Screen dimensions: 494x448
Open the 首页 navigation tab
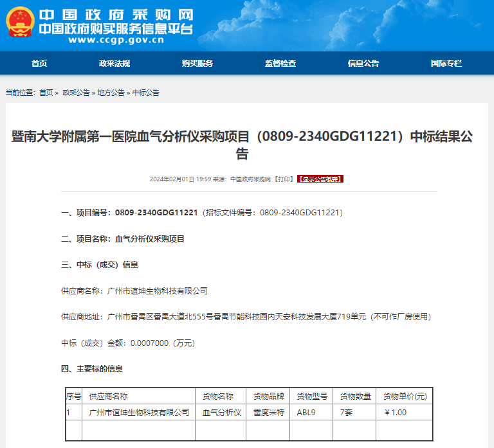pyautogui.click(x=39, y=63)
